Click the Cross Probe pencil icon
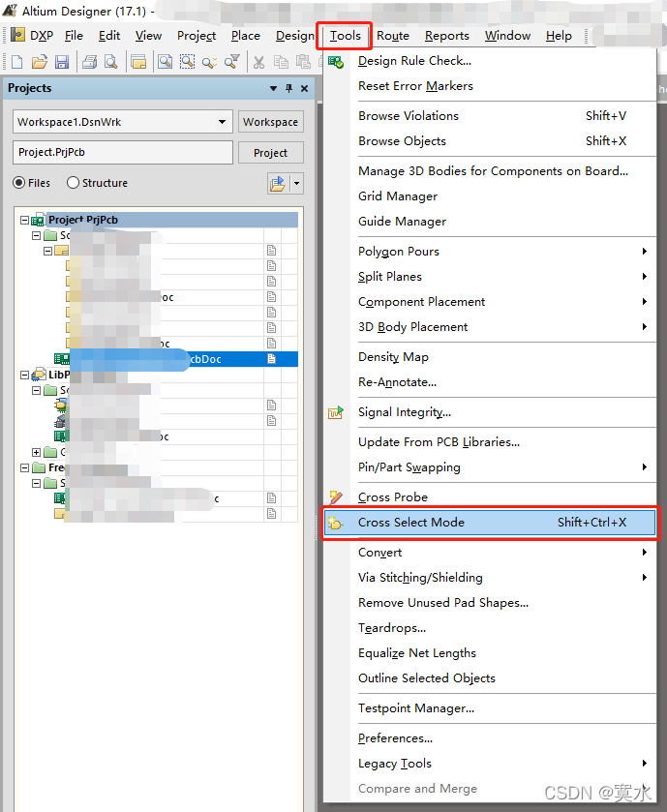The height and width of the screenshot is (812, 667). coord(336,497)
